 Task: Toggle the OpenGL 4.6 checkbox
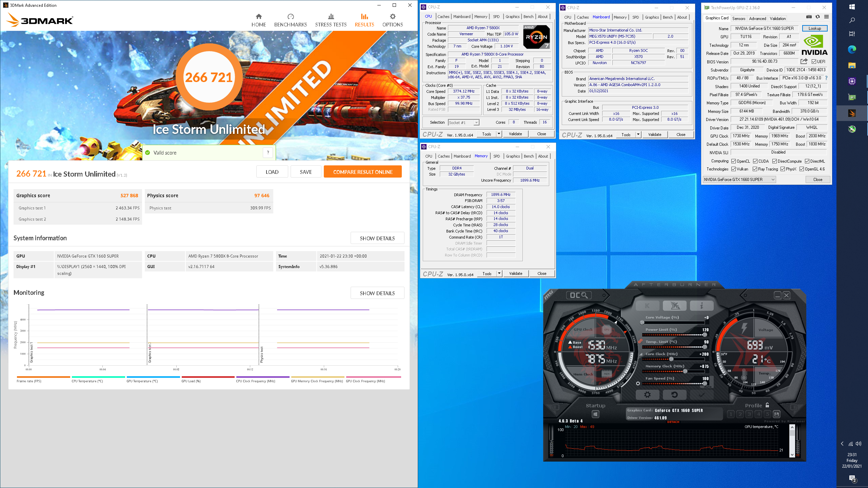tap(802, 169)
